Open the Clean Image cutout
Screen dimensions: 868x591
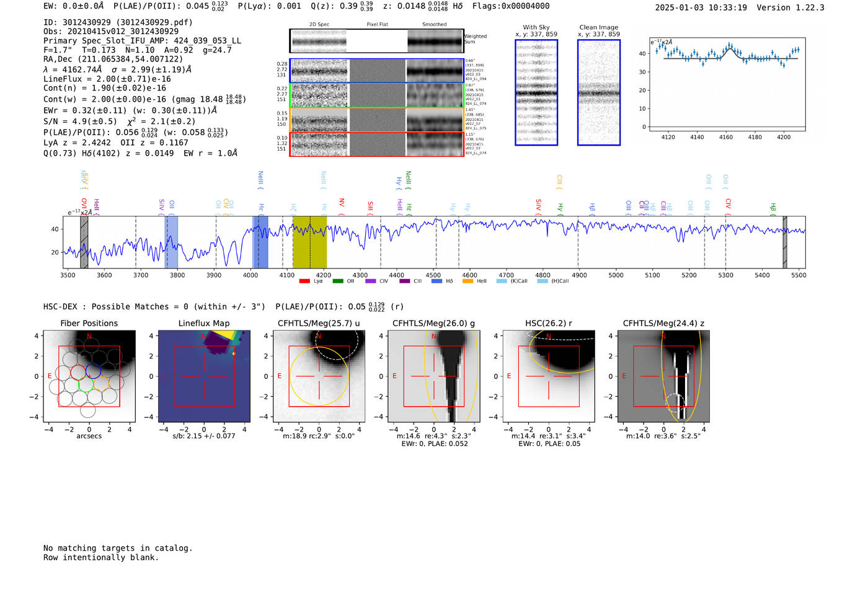click(x=599, y=92)
